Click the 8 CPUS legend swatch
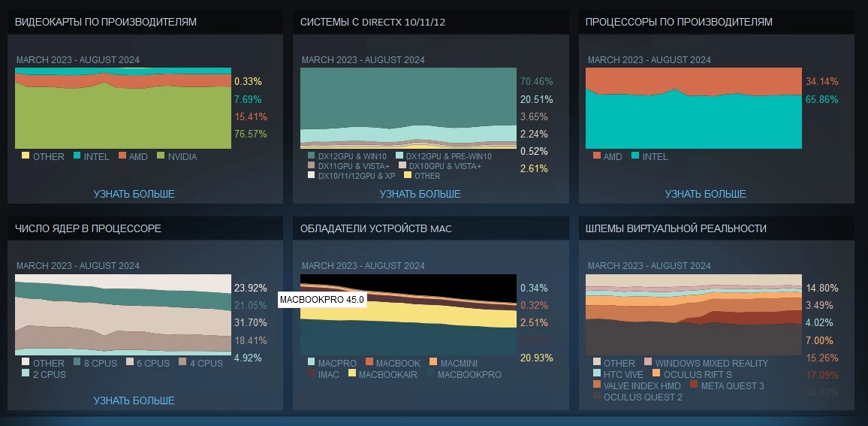The image size is (868, 426). click(x=77, y=363)
